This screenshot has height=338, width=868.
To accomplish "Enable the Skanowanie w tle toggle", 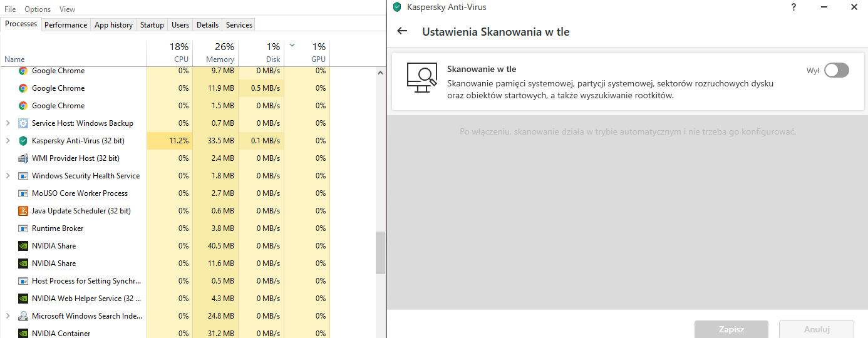I will [836, 70].
